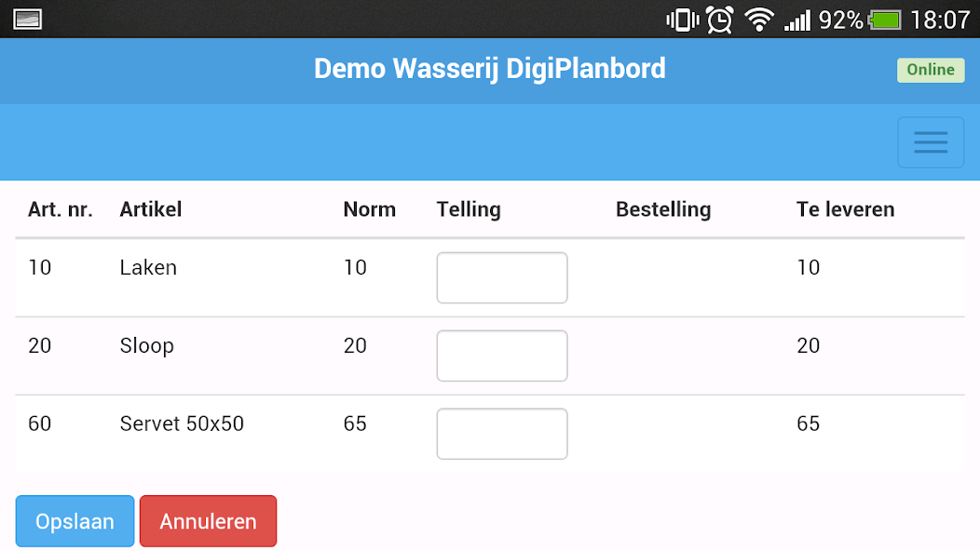980x551 pixels.
Task: Tap the Online status badge
Action: point(930,70)
